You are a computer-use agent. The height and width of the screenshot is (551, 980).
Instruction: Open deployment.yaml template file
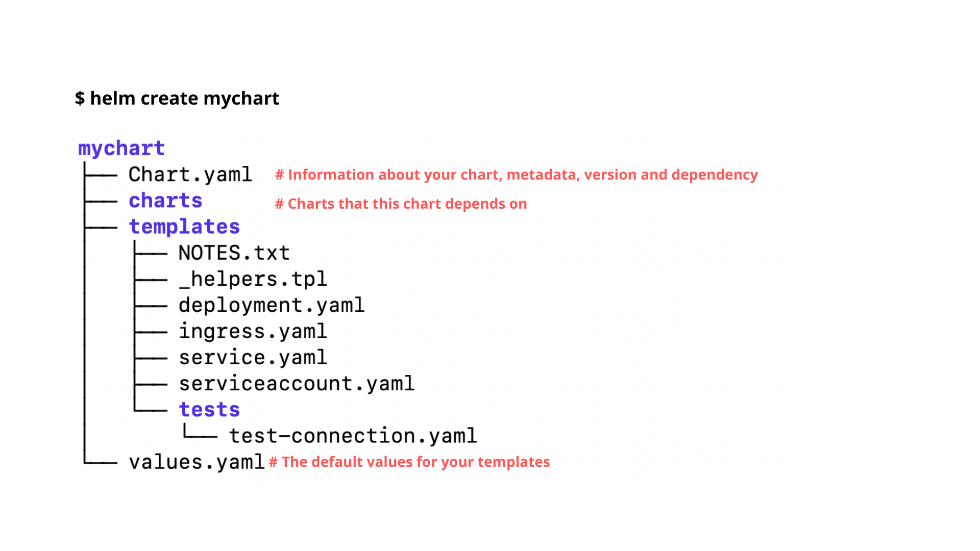(272, 305)
